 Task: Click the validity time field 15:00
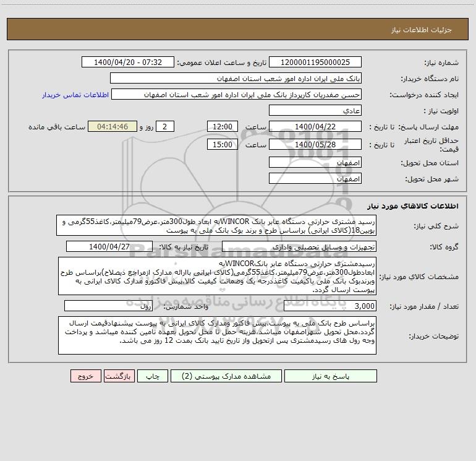tap(222, 144)
